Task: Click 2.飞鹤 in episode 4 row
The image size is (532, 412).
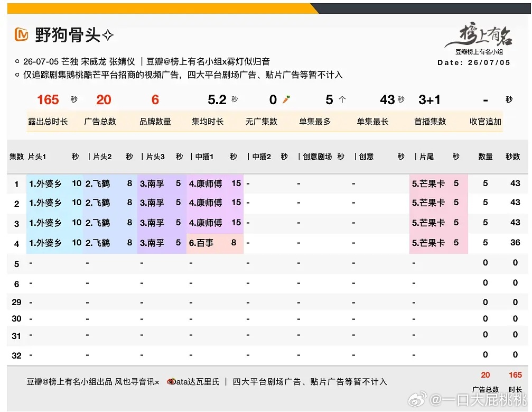Action: [x=98, y=243]
